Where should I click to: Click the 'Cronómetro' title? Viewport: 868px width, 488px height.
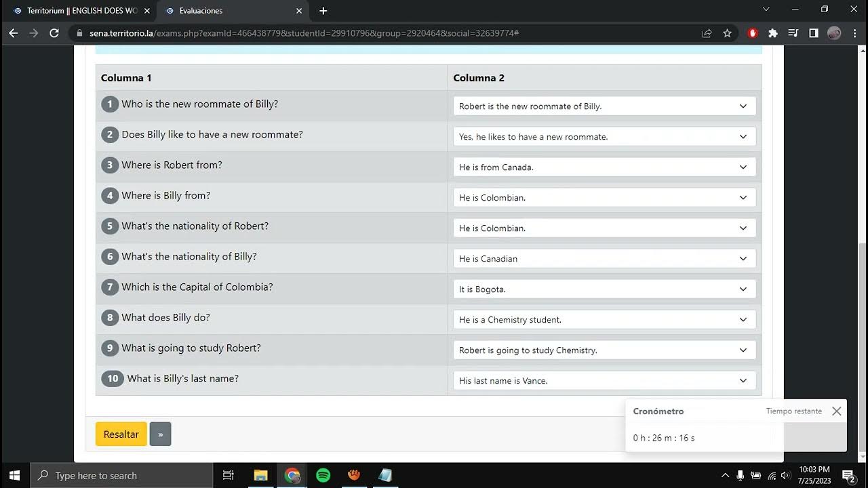[658, 411]
